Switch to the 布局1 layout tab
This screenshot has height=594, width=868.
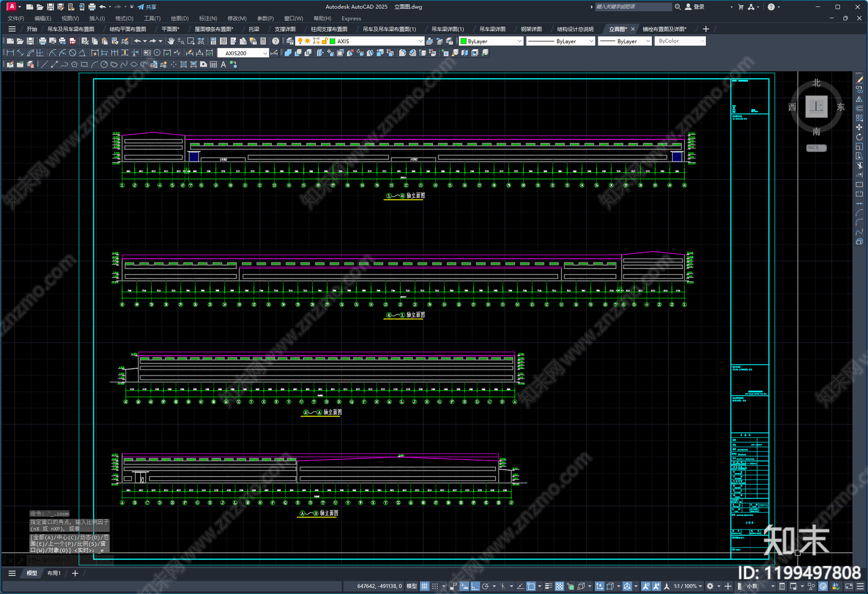click(x=54, y=573)
